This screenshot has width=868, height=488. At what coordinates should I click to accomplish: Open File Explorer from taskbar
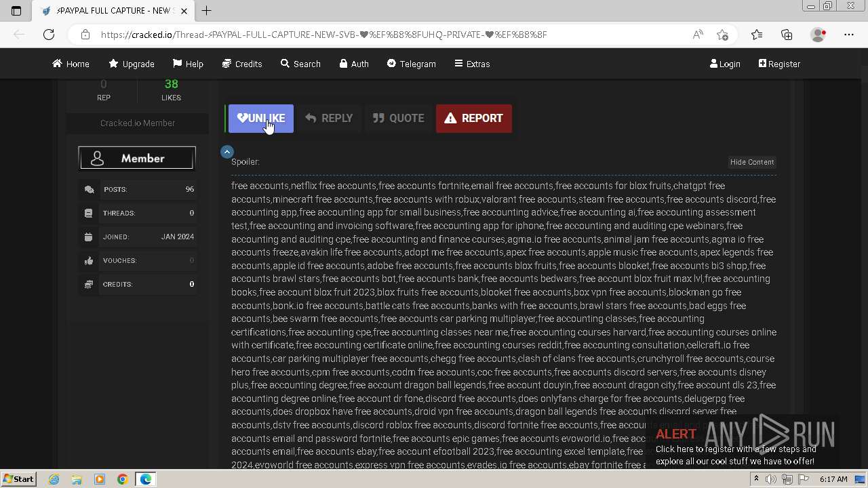(x=77, y=479)
